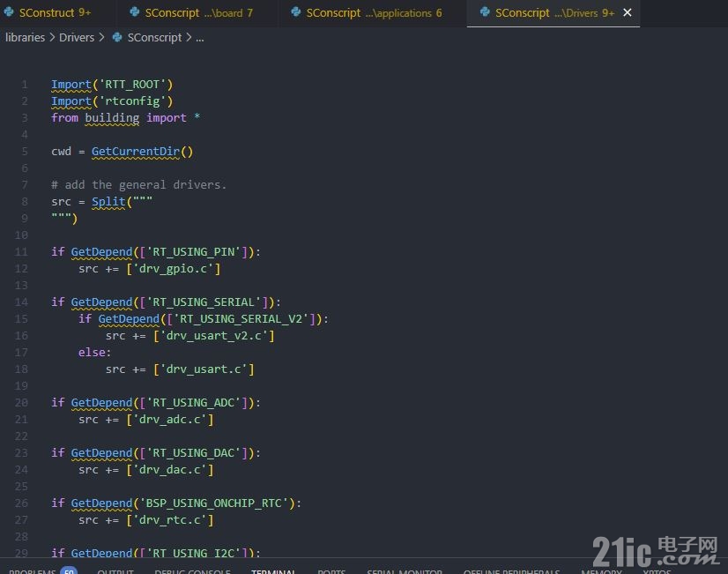Close the SConscript Drivers tab
728x574 pixels.
click(628, 13)
